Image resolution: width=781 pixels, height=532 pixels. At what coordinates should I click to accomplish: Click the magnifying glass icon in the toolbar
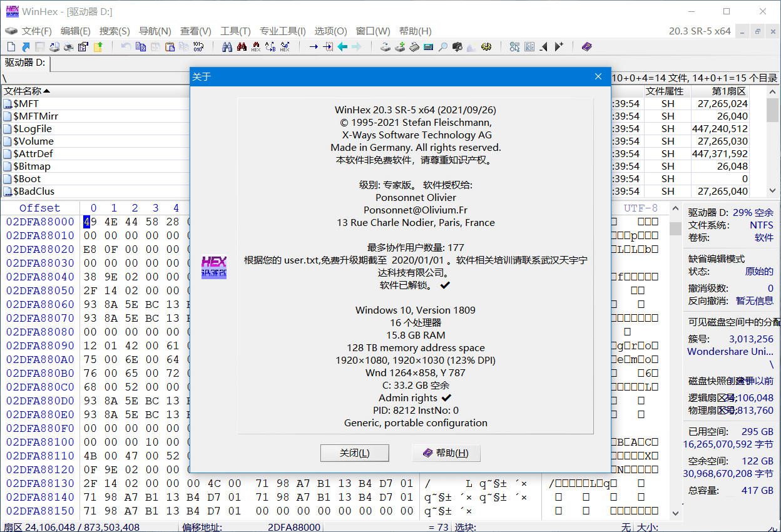(x=443, y=47)
